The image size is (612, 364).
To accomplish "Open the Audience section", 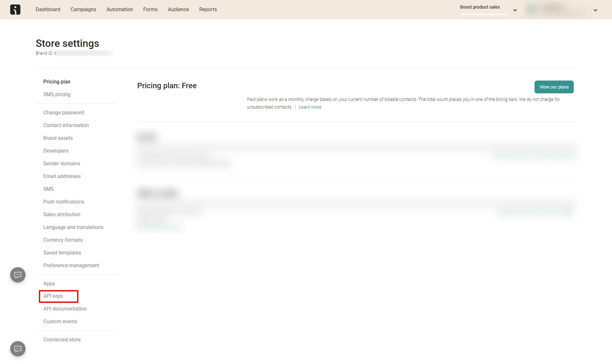I will [x=178, y=10].
